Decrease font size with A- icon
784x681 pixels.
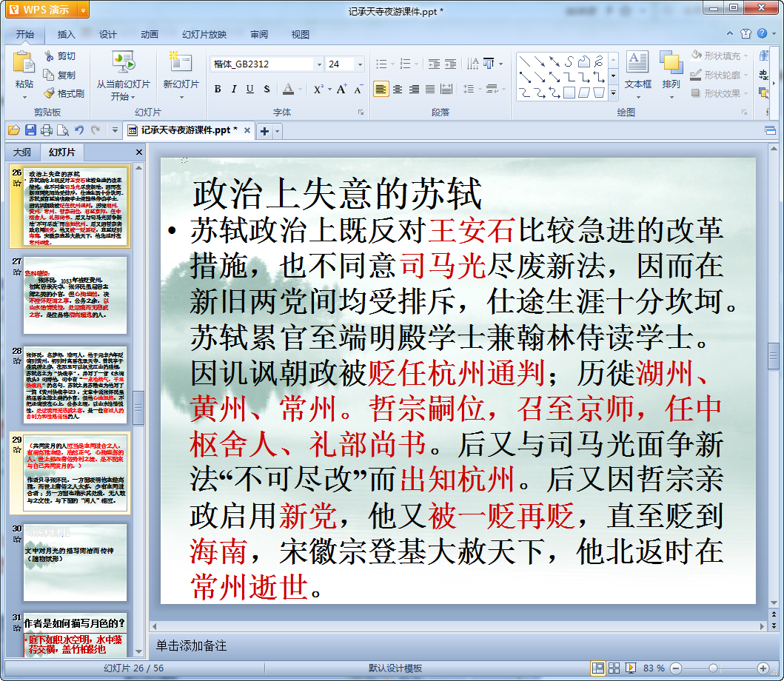(358, 90)
